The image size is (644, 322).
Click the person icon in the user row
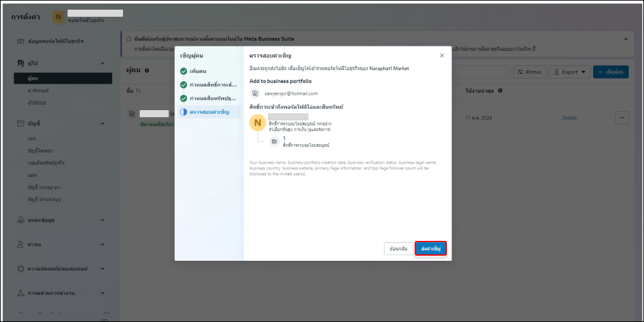coord(131,114)
